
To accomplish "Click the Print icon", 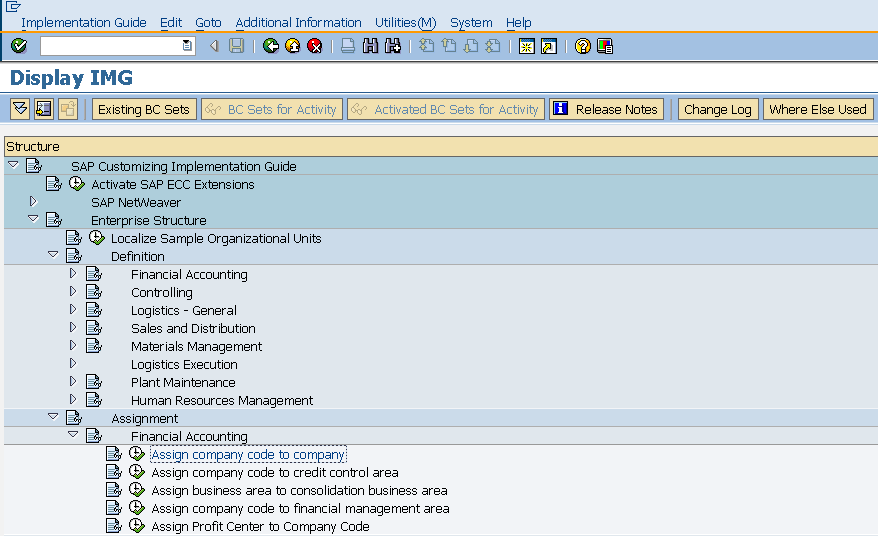I will tap(348, 46).
